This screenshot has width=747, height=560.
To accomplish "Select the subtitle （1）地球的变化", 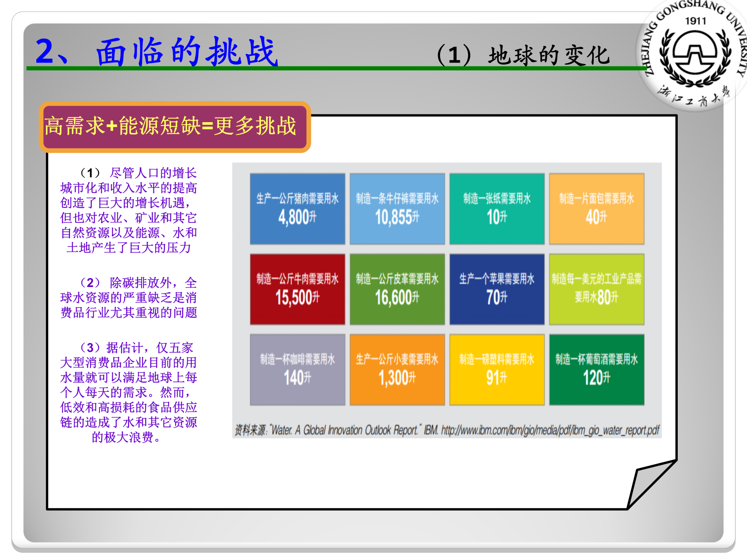I will (525, 52).
